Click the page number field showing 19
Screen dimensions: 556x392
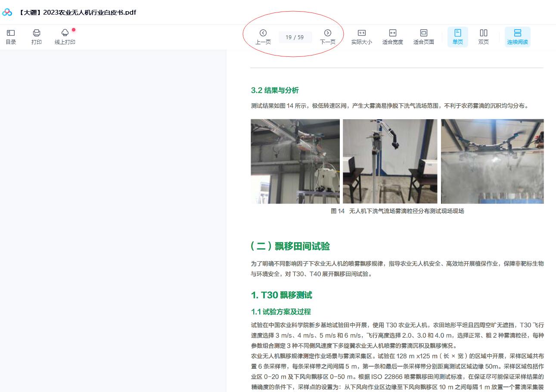pyautogui.click(x=289, y=37)
